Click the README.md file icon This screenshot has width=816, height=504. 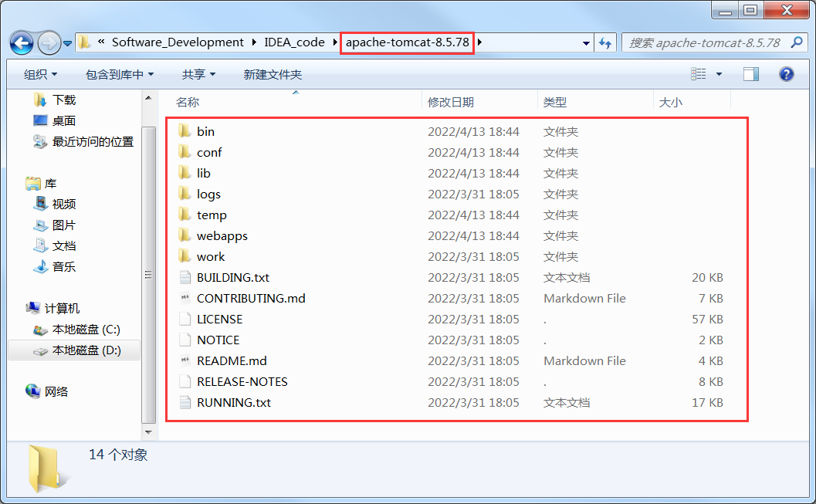[x=185, y=360]
